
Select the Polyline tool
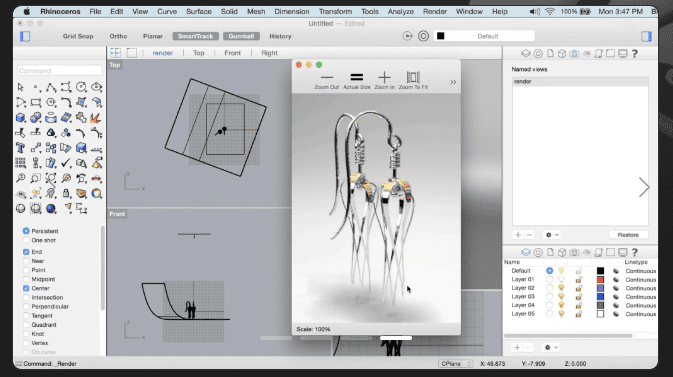point(51,87)
